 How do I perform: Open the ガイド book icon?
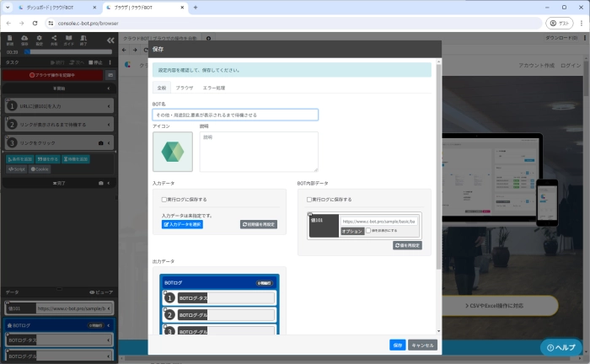tap(68, 41)
